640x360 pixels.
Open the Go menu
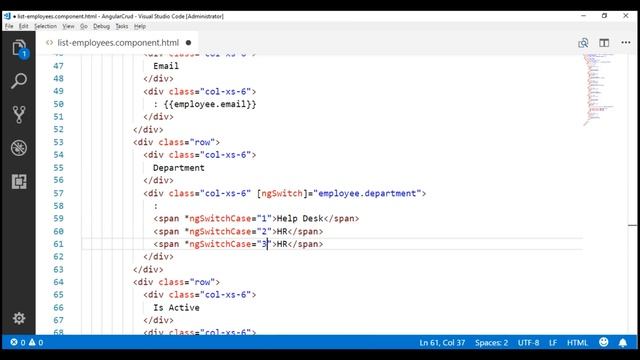[x=84, y=26]
